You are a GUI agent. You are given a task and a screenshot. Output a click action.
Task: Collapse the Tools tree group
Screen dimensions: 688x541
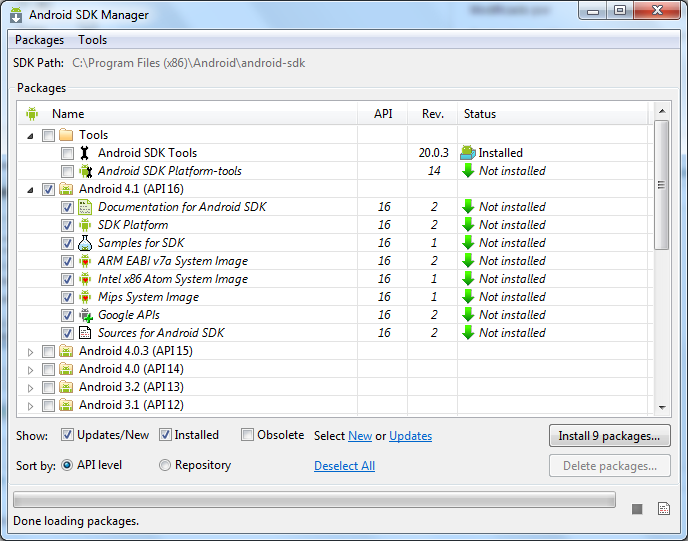click(x=30, y=135)
